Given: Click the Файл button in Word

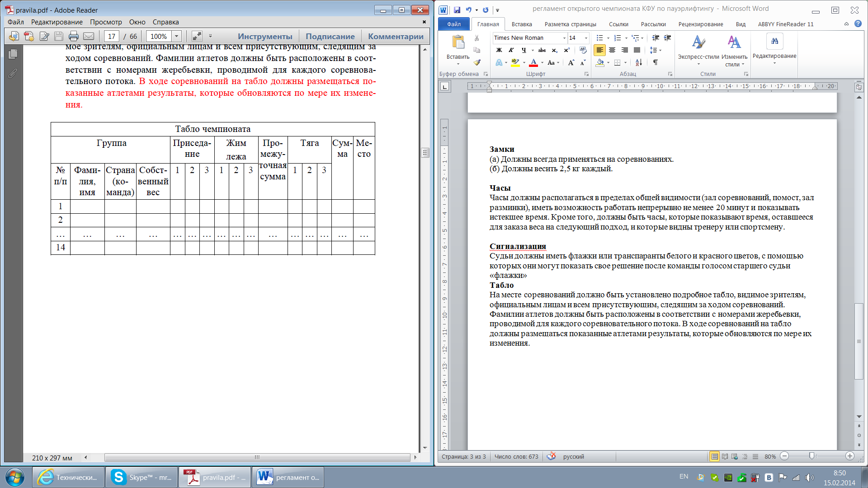Looking at the screenshot, I should [x=454, y=24].
